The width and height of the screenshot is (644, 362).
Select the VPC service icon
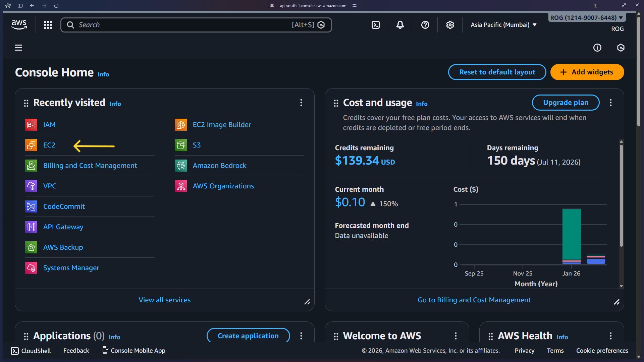tap(31, 186)
